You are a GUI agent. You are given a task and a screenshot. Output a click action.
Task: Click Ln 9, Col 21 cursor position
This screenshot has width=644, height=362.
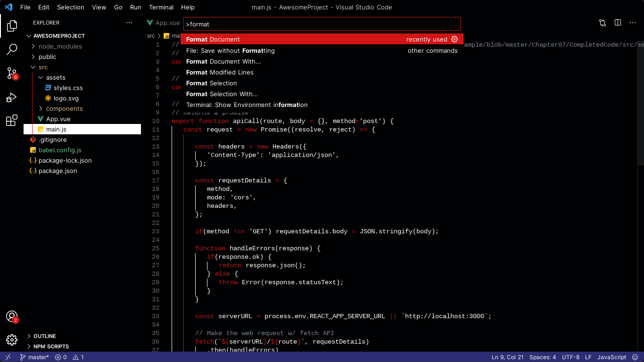(x=508, y=357)
